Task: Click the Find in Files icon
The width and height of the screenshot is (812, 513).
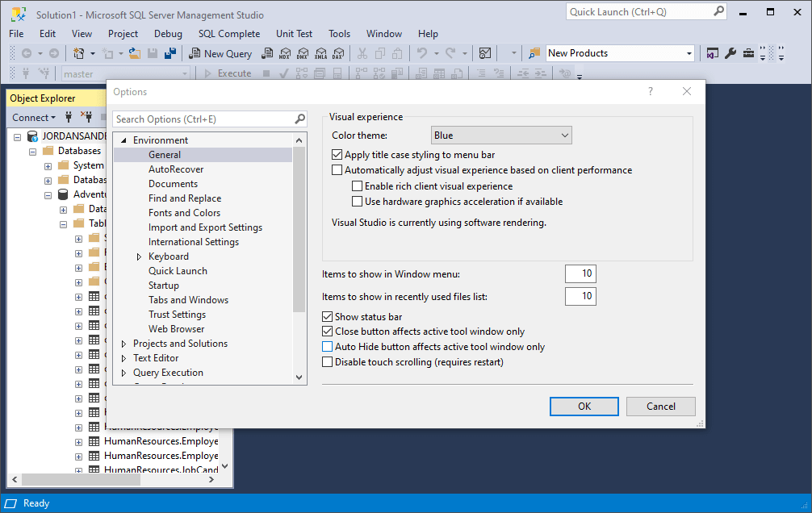Action: [534, 53]
